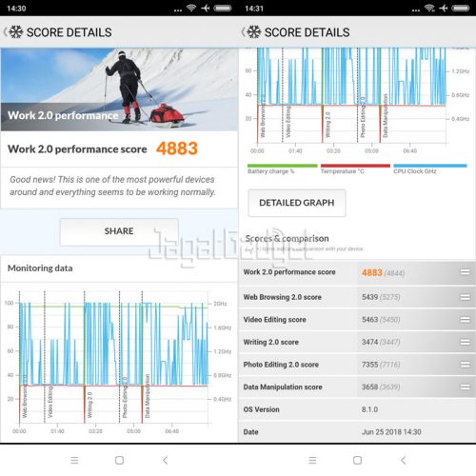Open recent apps menu on right screen

[312, 460]
